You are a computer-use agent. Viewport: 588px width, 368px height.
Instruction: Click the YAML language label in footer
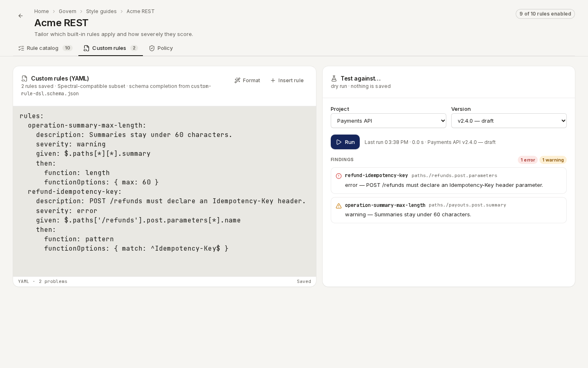(x=24, y=281)
